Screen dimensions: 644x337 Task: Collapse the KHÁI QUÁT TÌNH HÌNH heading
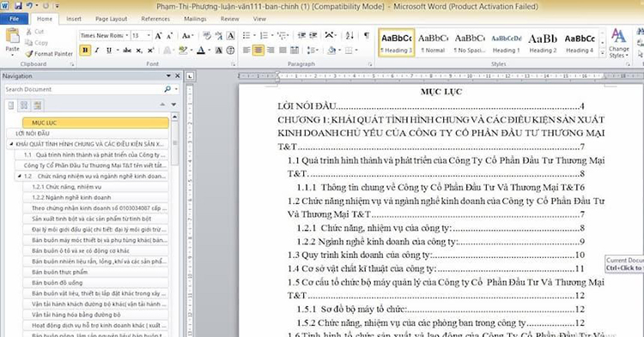coord(11,144)
